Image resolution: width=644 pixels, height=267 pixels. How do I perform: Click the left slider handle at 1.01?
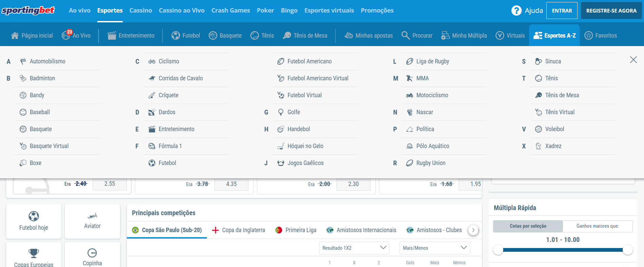tap(498, 250)
